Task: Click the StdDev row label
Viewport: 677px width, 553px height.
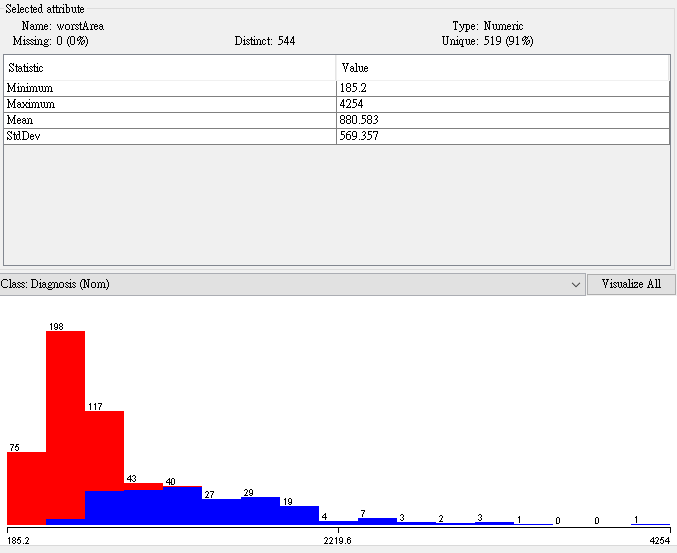Action: click(x=23, y=136)
